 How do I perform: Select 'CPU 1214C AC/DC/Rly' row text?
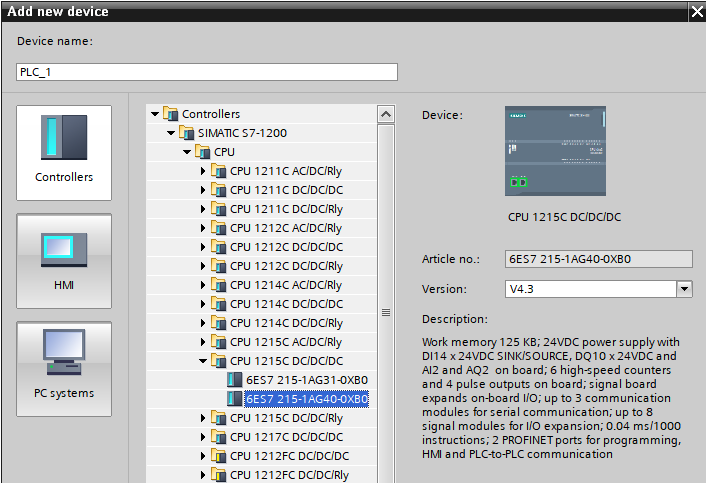click(x=286, y=285)
